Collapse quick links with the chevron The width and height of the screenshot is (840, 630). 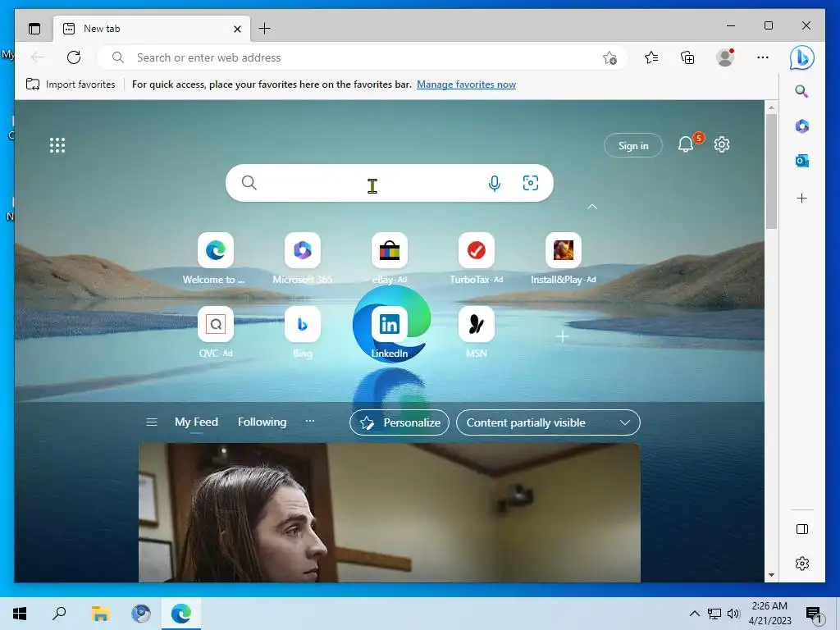tap(592, 206)
